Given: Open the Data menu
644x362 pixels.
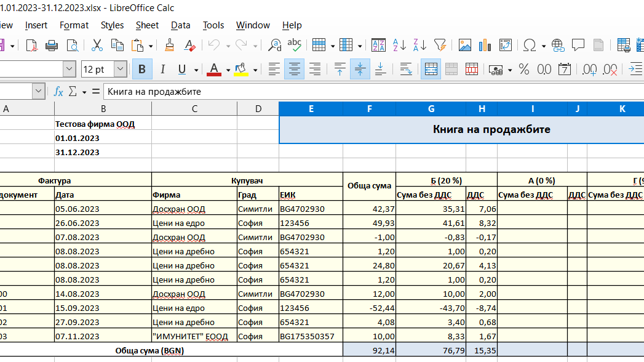Looking at the screenshot, I should click(x=181, y=25).
